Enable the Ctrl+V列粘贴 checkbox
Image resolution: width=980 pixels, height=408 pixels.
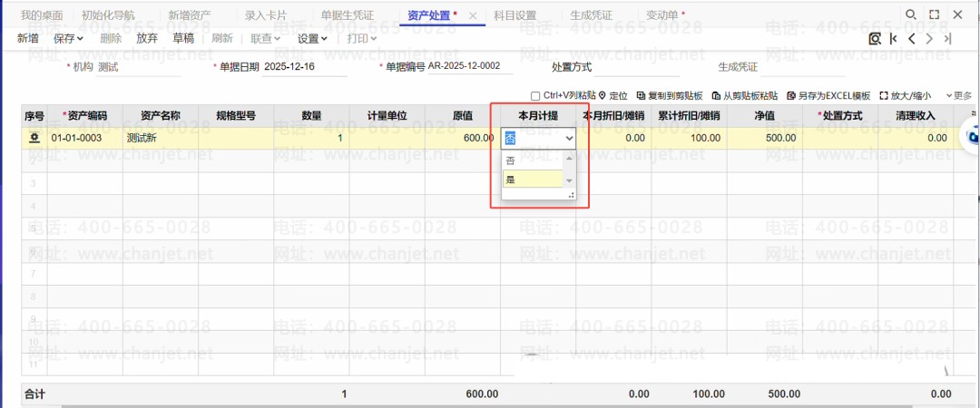(535, 96)
